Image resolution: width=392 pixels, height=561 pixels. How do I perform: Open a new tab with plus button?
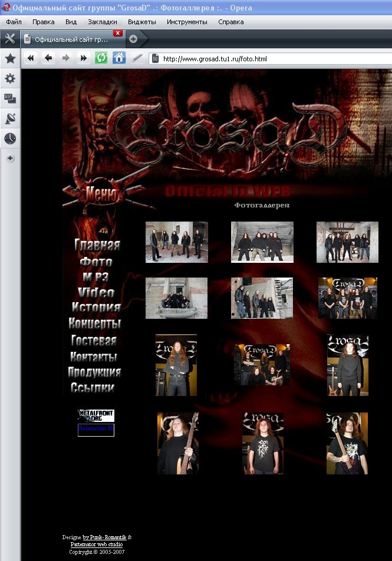[133, 39]
